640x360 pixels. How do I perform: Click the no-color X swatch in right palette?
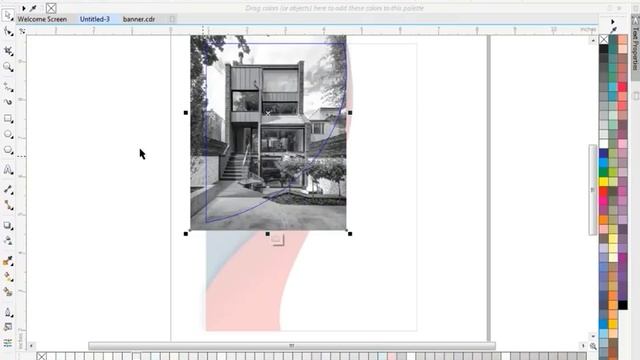[x=604, y=40]
